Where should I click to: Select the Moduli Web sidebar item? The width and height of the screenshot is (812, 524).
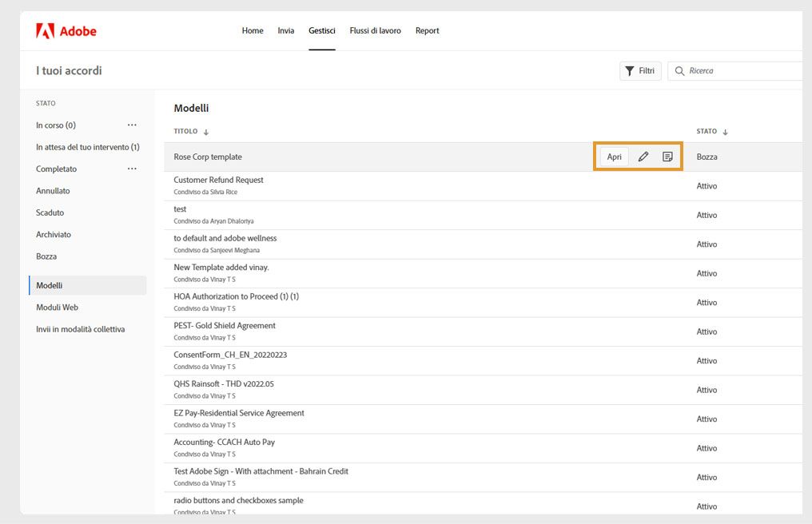coord(57,307)
